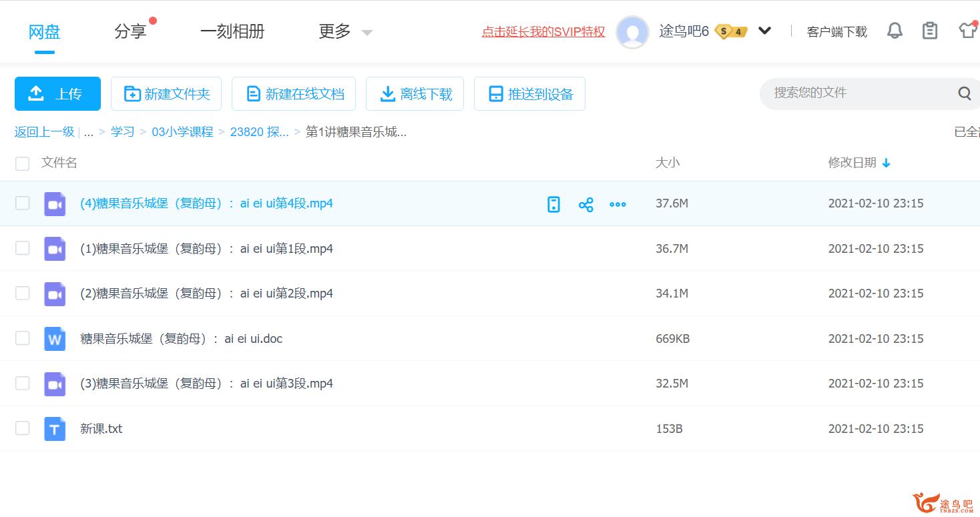Open the clipboard task list icon

coord(930,31)
